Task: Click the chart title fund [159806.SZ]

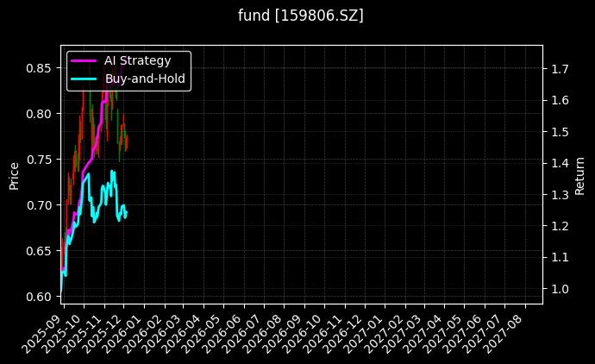Action: click(x=301, y=16)
